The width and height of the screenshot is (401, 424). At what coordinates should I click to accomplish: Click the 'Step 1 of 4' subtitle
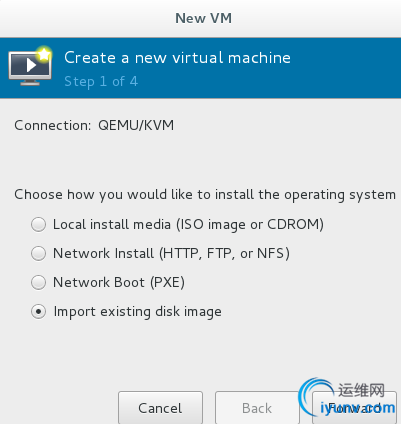pos(101,82)
